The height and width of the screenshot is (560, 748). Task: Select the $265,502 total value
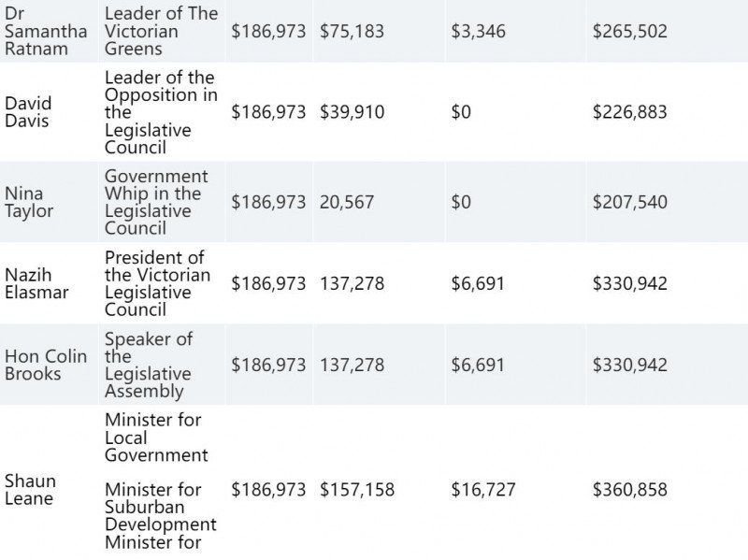point(629,32)
